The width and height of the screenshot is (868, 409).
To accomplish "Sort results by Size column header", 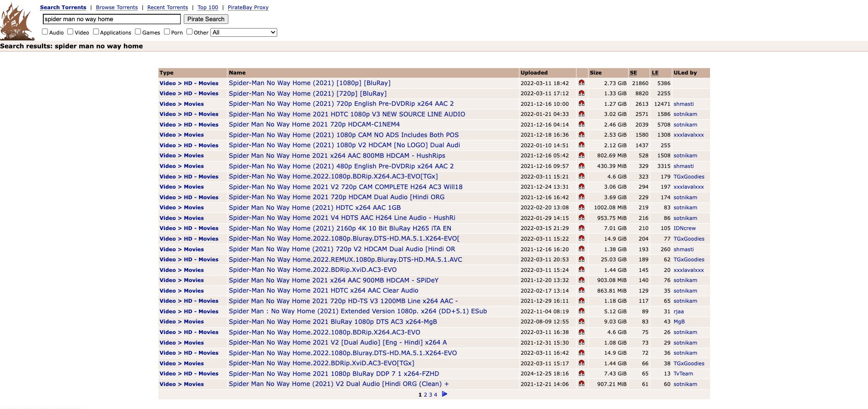I will pyautogui.click(x=595, y=73).
